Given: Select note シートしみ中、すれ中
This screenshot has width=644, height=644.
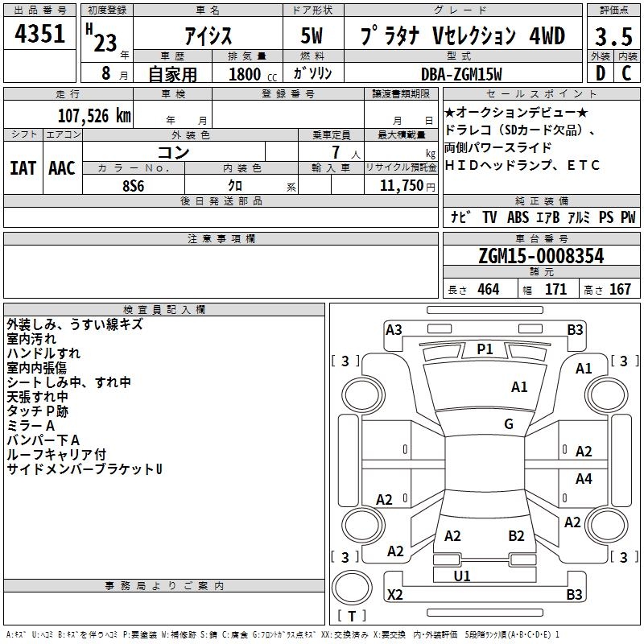Looking at the screenshot, I should tap(68, 382).
